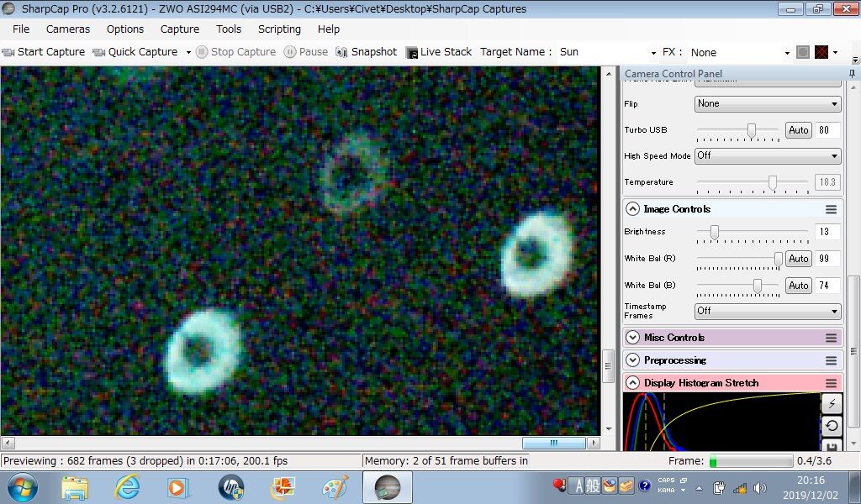The image size is (861, 504).
Task: Open the Live Stack tool
Action: (x=439, y=52)
